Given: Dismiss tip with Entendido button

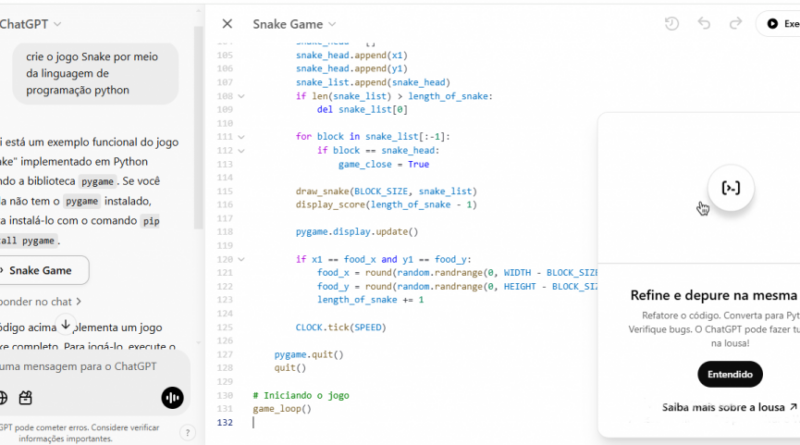Looking at the screenshot, I should 730,374.
